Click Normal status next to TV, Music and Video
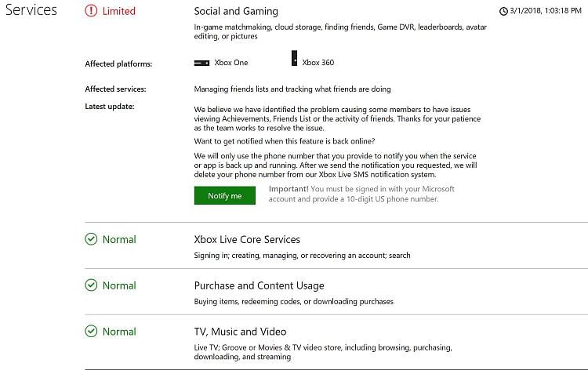 pos(119,332)
